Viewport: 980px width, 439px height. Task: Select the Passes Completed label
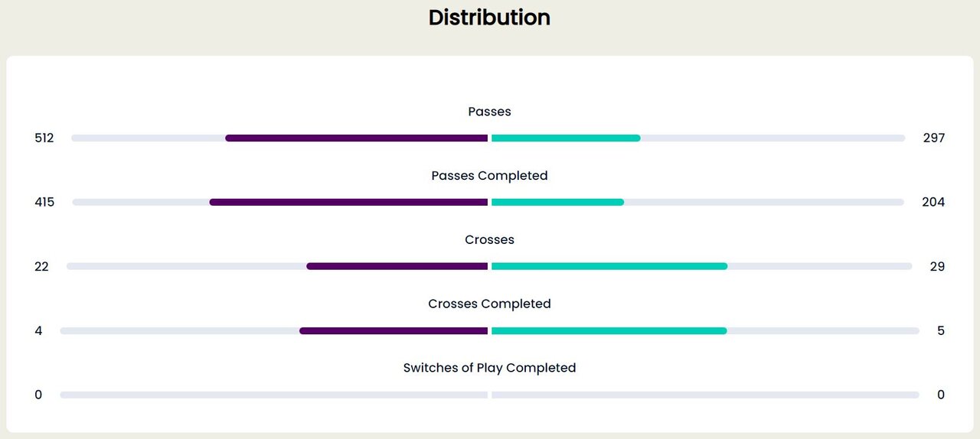point(489,176)
